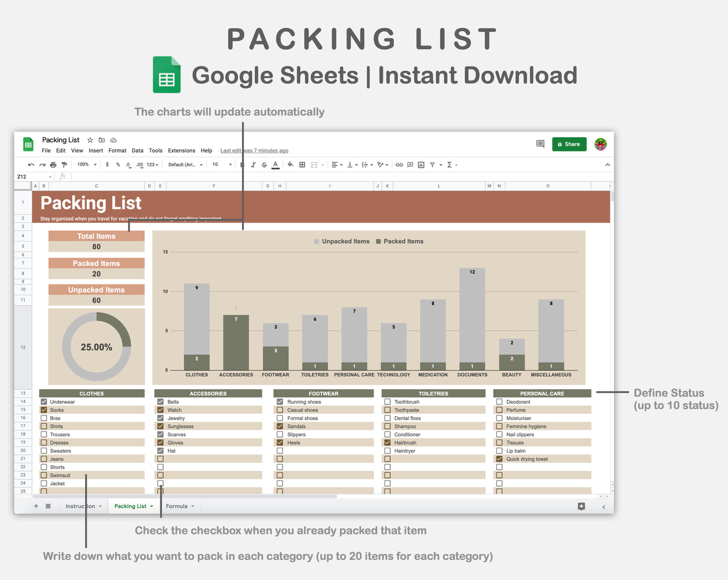This screenshot has height=580, width=728.
Task: Apply the Format as currency icon
Action: (x=107, y=164)
